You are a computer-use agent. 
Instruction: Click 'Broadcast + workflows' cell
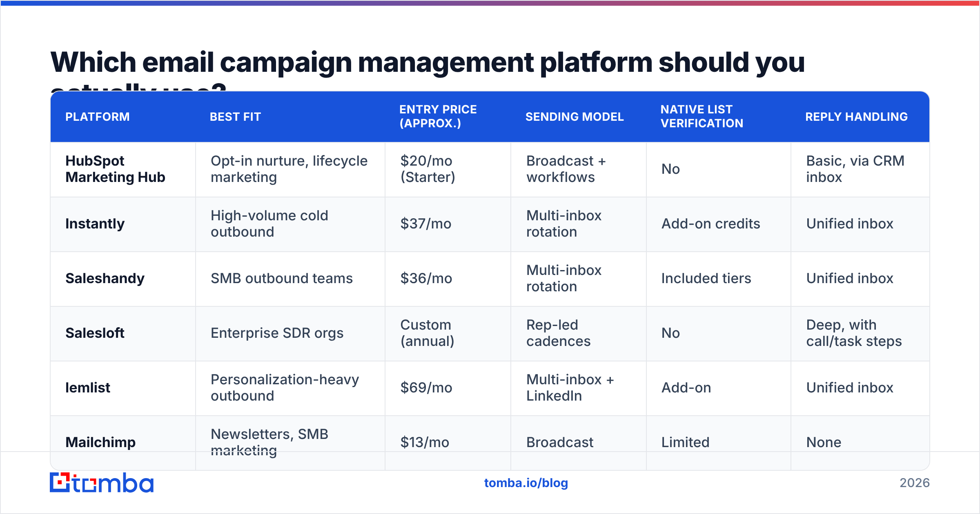coord(579,169)
